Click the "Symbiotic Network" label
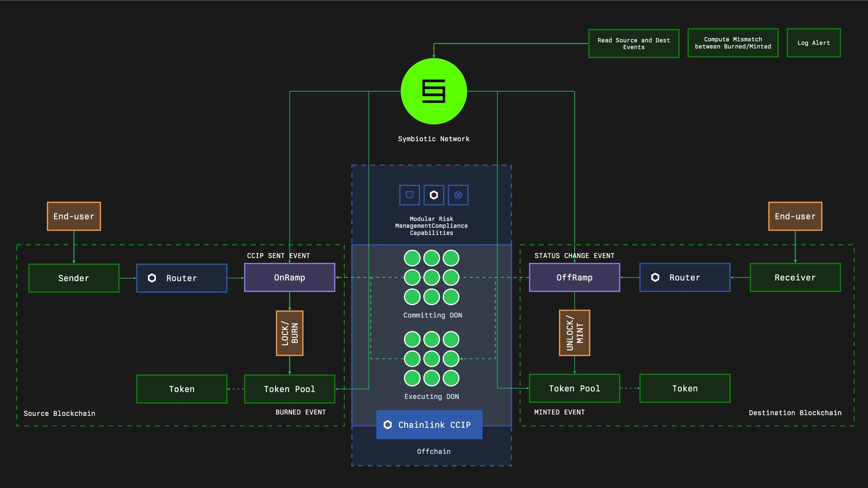The width and height of the screenshot is (868, 488). click(434, 139)
